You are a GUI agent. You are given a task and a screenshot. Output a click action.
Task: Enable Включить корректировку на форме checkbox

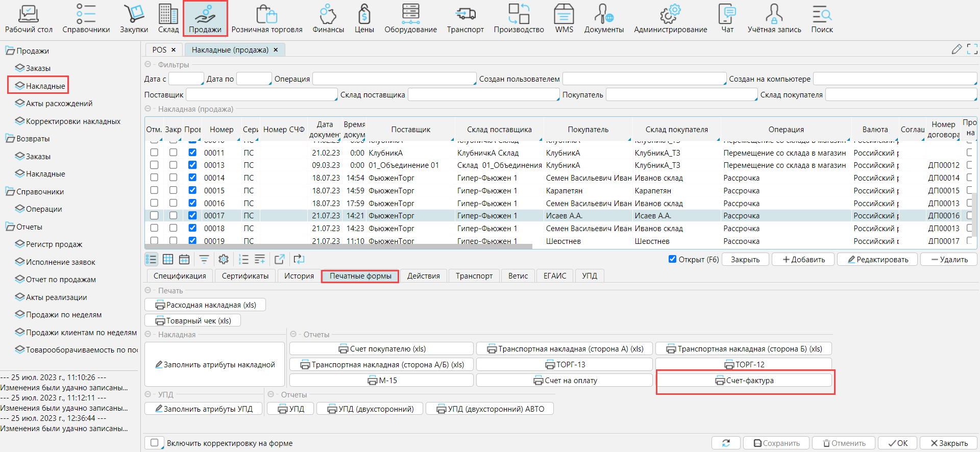coord(155,443)
